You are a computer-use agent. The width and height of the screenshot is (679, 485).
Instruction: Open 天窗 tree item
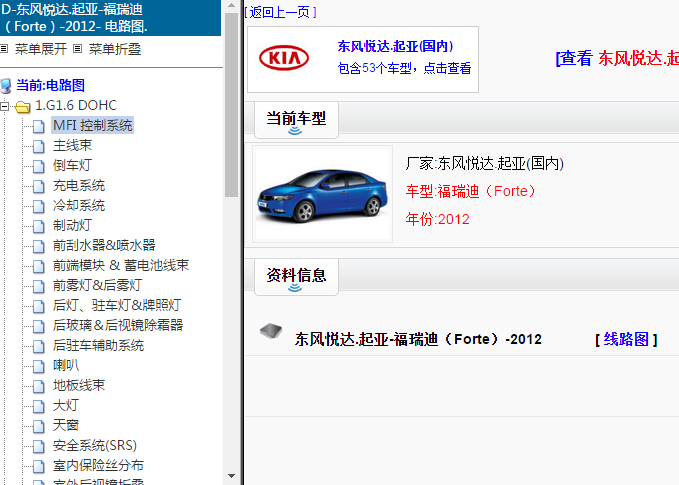(x=66, y=425)
